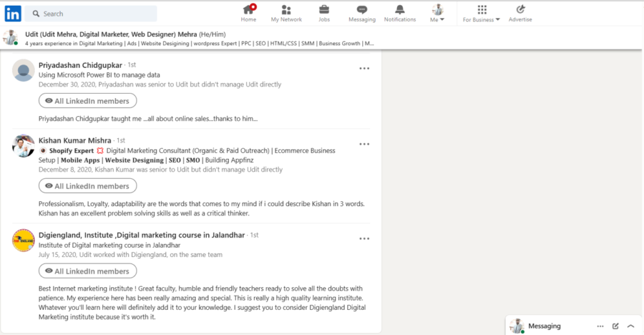
Task: Toggle visibility for Kishan Kumar Mishra's recommendation
Action: pos(87,186)
